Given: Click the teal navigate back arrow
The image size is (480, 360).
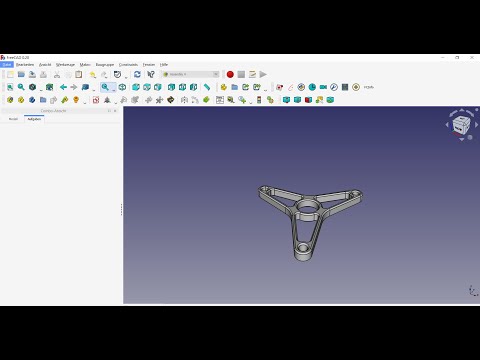Looking at the screenshot, I should pyautogui.click(x=63, y=87).
